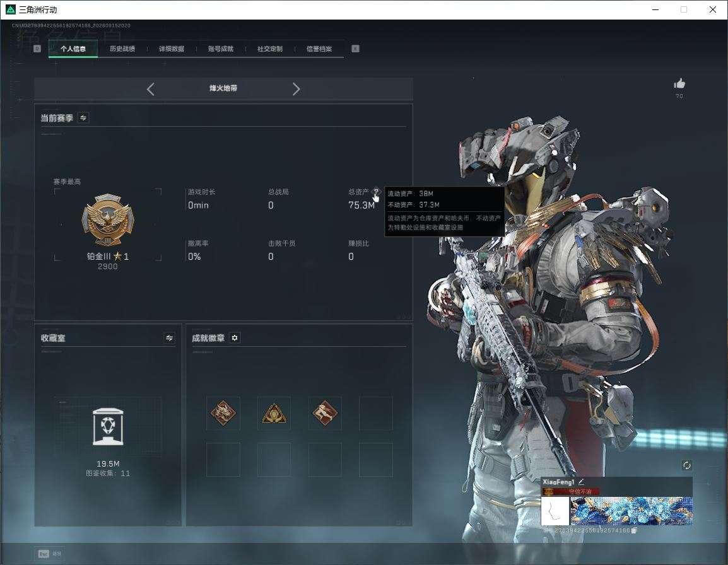Click the E key hint after tabs

click(x=355, y=49)
